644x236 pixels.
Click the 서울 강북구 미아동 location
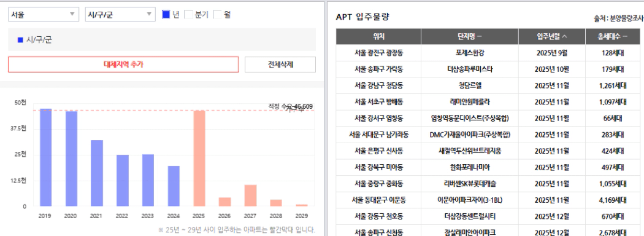[378, 167]
